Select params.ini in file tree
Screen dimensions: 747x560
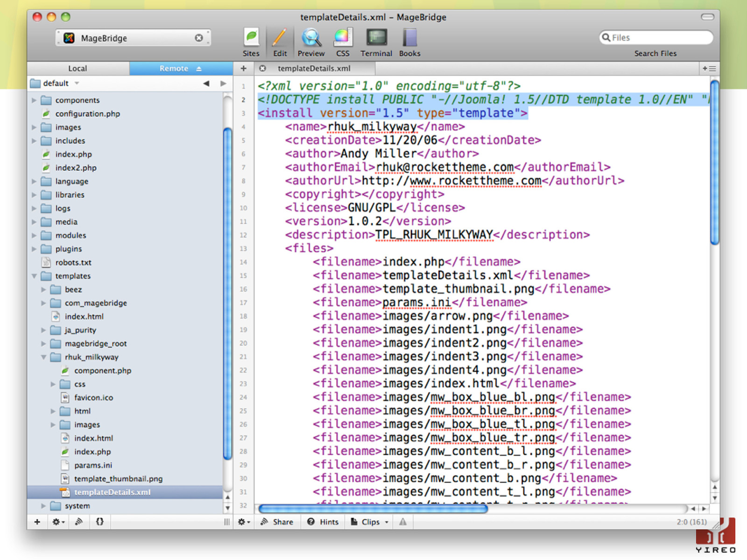tap(93, 465)
